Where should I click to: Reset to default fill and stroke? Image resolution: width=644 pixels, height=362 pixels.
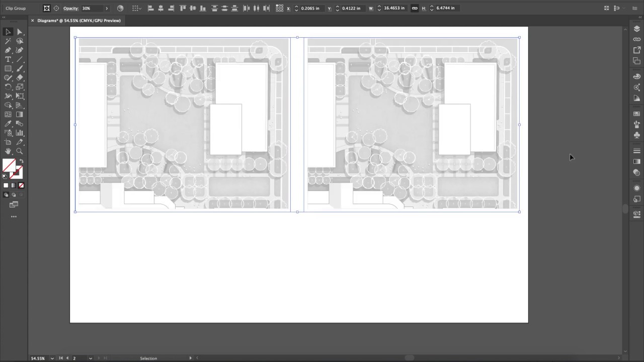point(5,176)
